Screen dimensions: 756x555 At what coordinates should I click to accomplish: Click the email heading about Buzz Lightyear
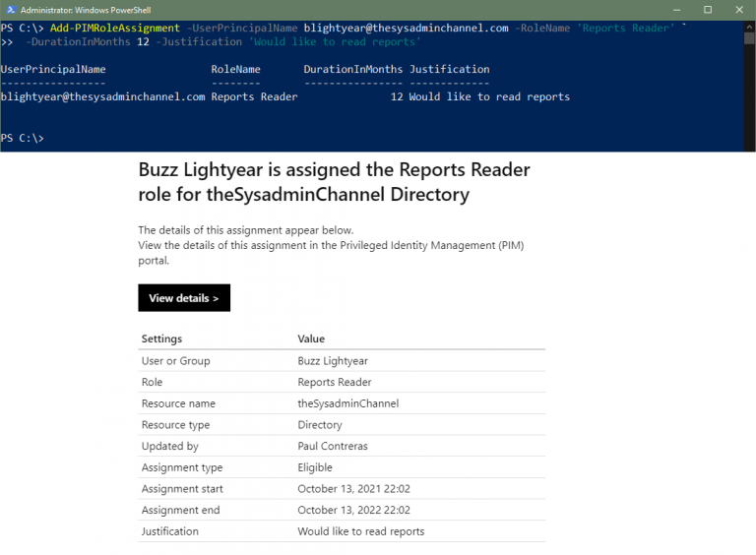pyautogui.click(x=334, y=182)
